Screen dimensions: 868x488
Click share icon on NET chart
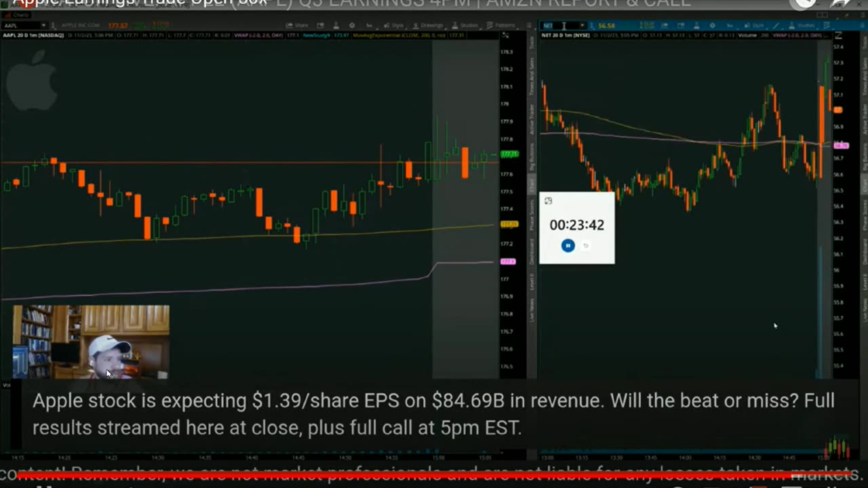pyautogui.click(x=665, y=26)
